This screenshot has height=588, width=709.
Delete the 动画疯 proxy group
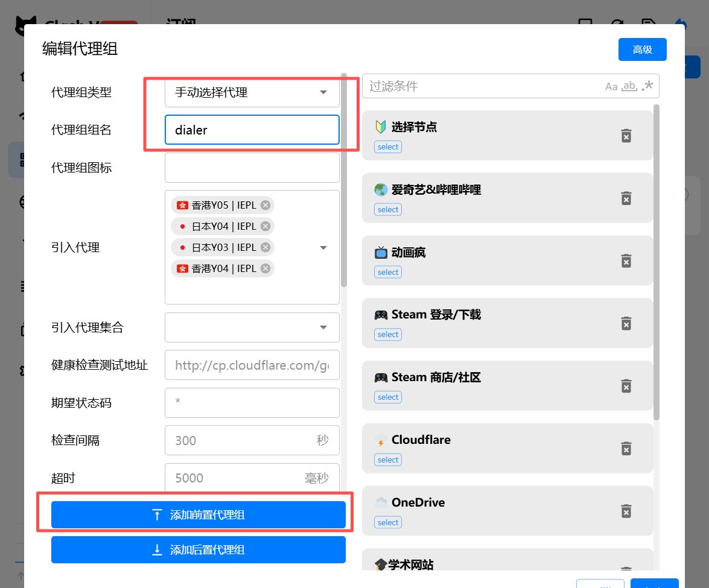tap(626, 261)
